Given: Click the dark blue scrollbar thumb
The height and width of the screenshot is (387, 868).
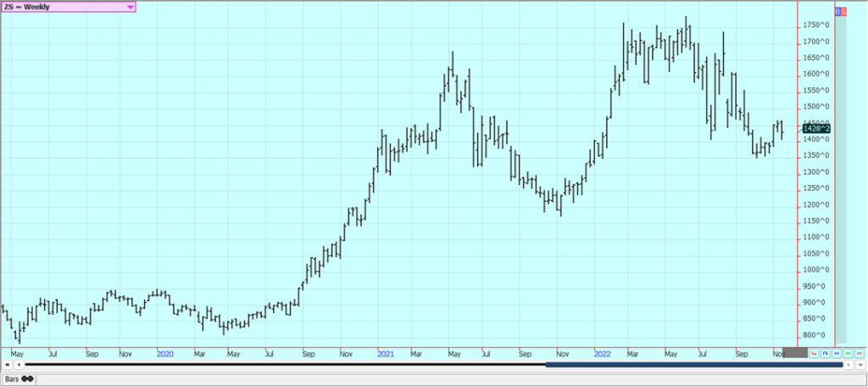Looking at the screenshot, I should 693,365.
